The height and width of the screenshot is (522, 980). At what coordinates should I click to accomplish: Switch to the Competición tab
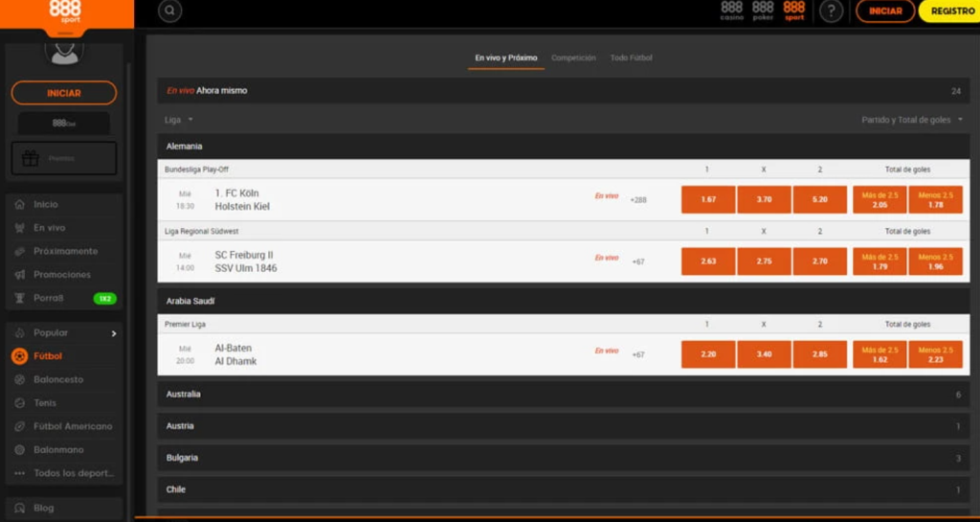[x=573, y=58]
